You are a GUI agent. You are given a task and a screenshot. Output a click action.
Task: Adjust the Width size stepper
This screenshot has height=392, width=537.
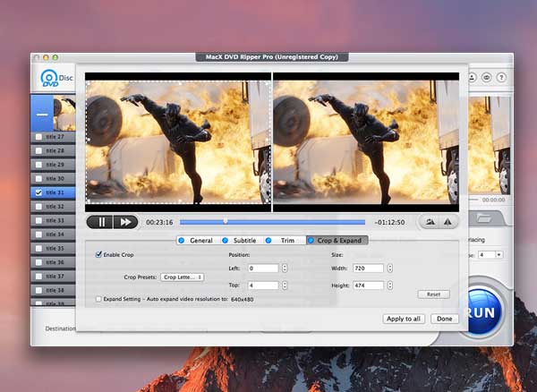click(390, 268)
